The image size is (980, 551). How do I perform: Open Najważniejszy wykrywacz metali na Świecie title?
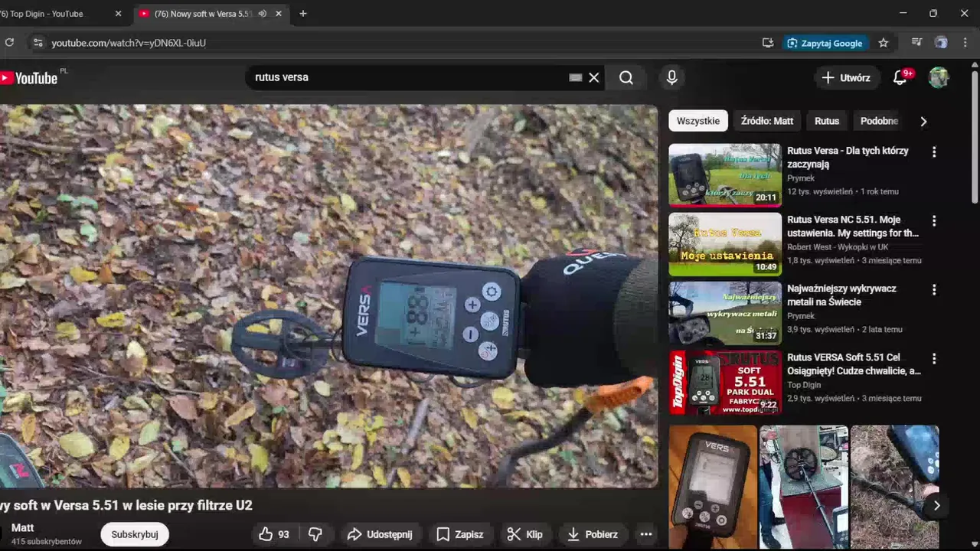841,295
